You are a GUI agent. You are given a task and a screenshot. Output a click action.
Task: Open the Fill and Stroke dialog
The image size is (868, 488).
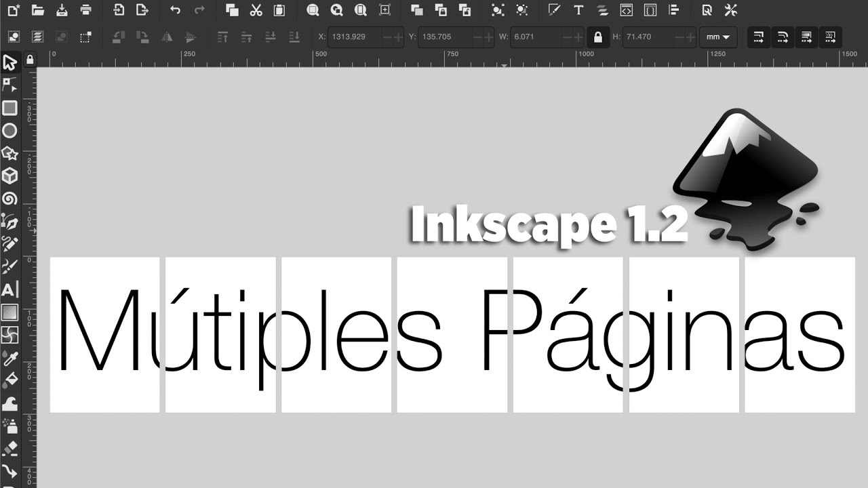click(554, 10)
